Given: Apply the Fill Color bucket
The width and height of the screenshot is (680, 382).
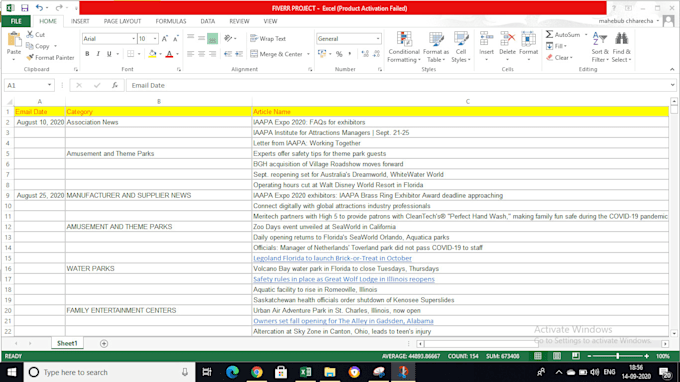Looking at the screenshot, I should pyautogui.click(x=152, y=54).
